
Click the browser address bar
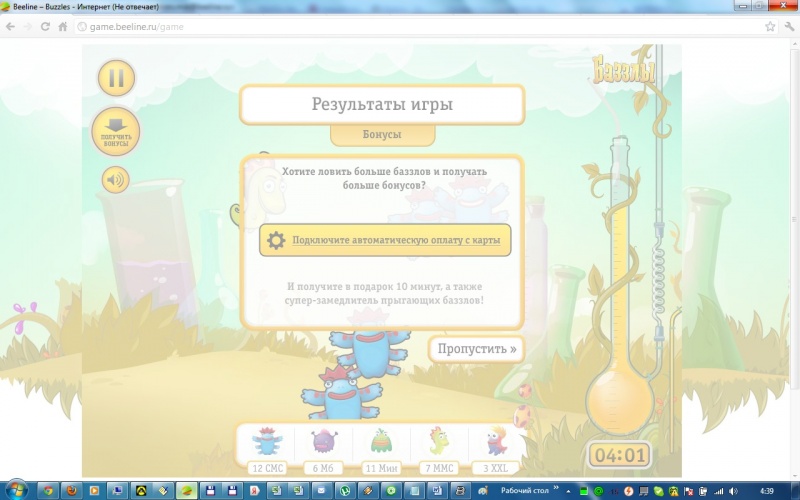(400, 27)
